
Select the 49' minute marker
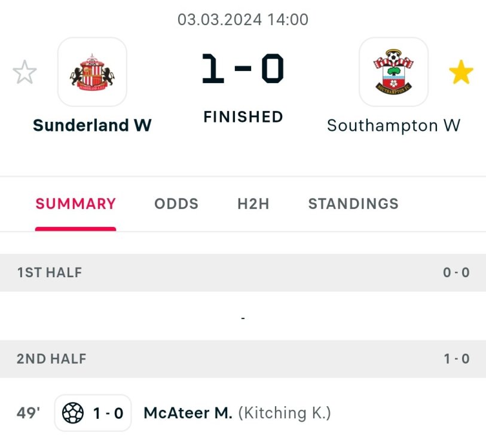[28, 413]
